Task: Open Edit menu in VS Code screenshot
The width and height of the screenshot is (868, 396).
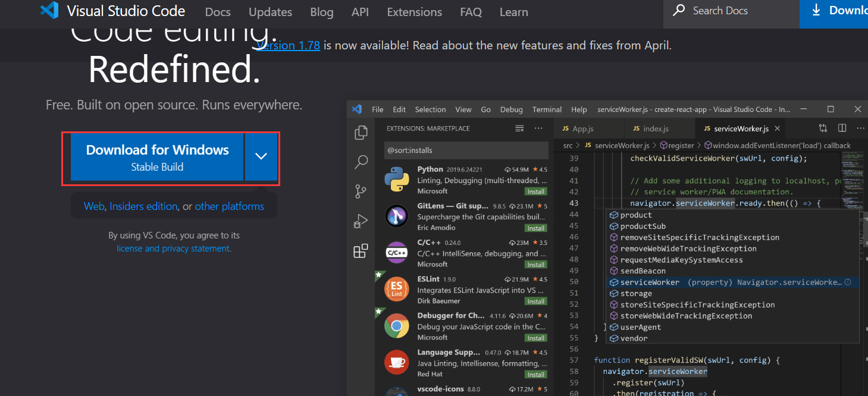Action: (399, 109)
